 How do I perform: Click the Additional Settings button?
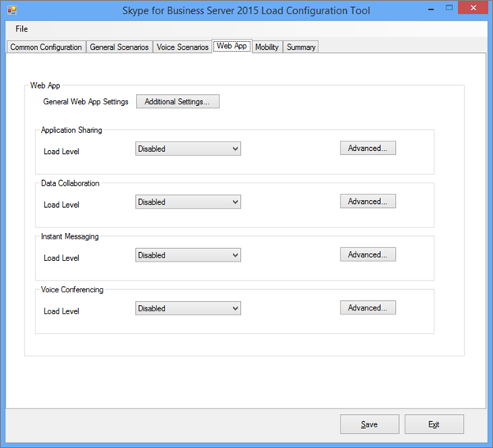click(178, 102)
